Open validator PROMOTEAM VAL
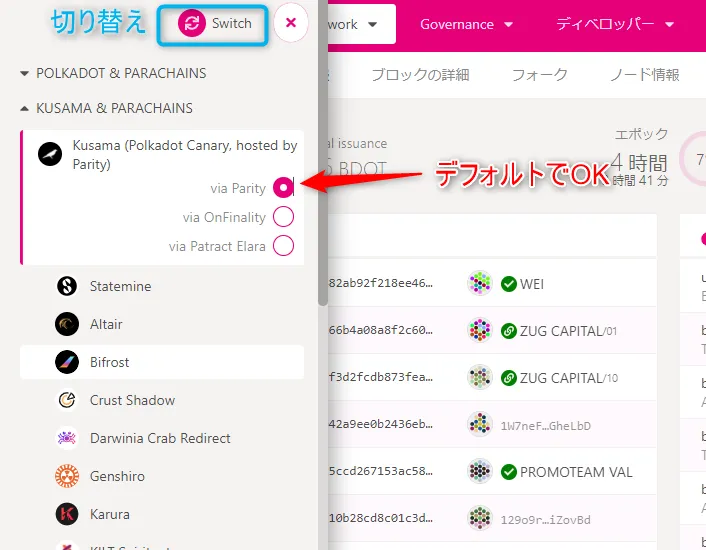The image size is (706, 550). tap(576, 472)
